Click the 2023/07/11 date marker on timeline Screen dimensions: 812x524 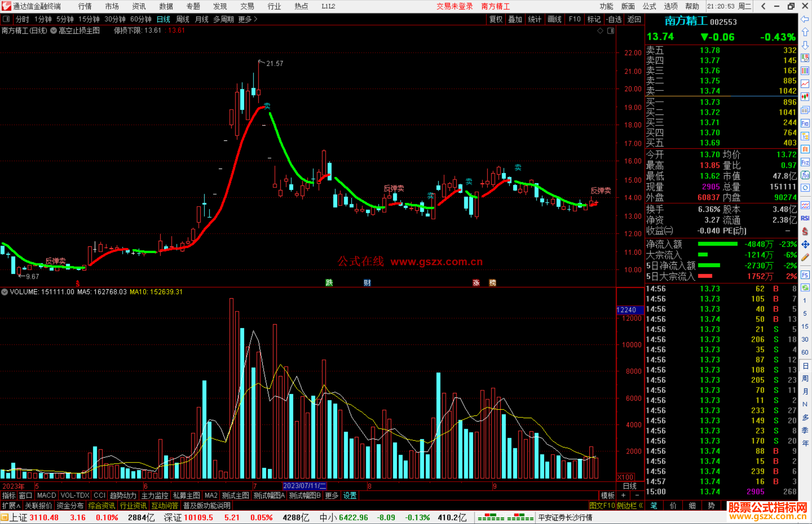[304, 486]
